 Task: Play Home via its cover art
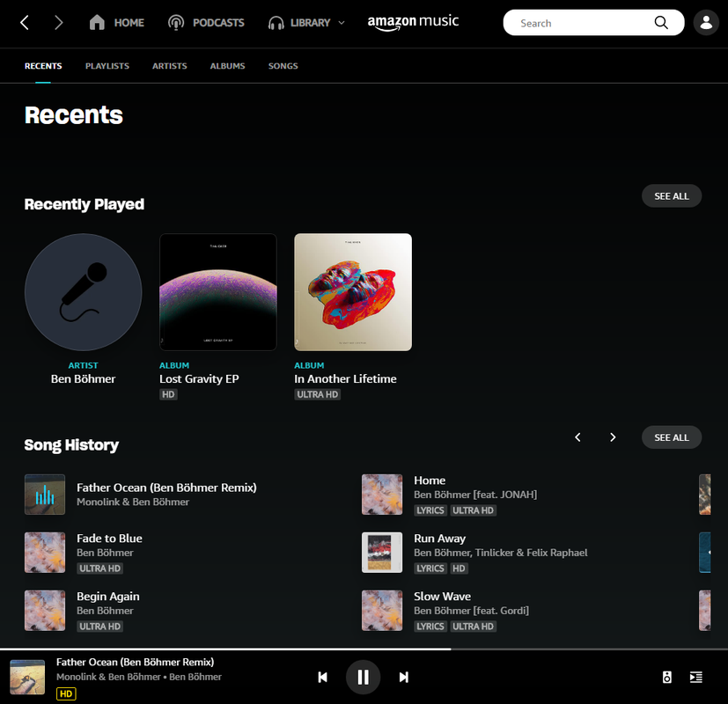[382, 495]
